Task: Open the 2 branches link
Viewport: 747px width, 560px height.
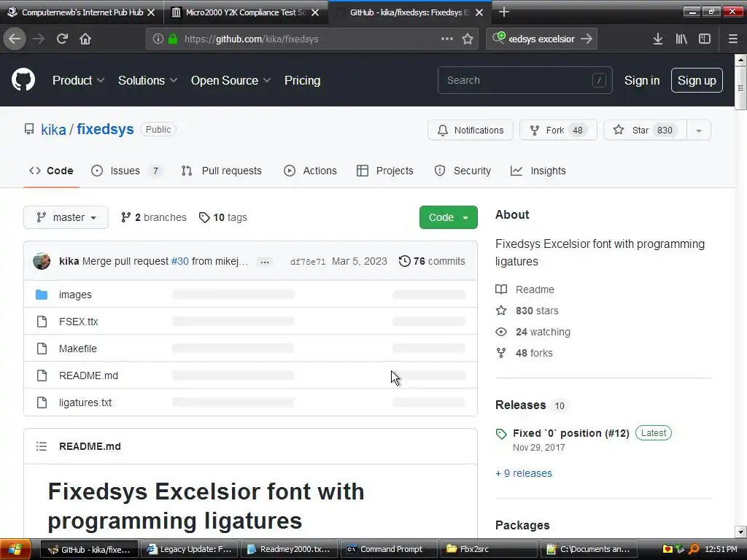Action: point(153,217)
